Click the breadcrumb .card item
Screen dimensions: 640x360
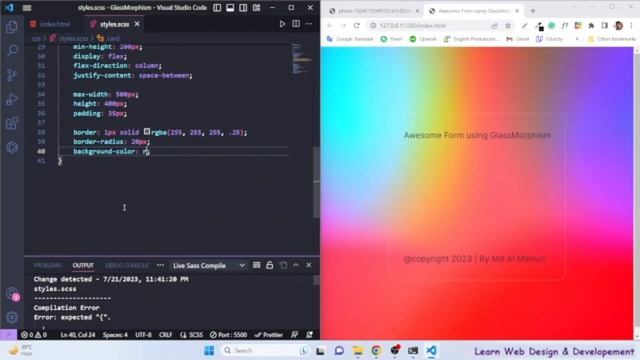coord(108,38)
